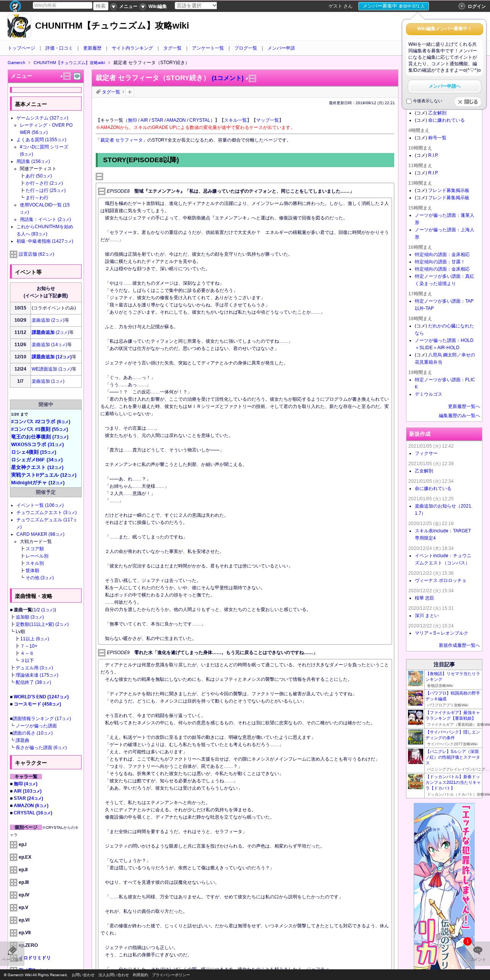The height and width of the screenshot is (980, 490).
Task: Click the anime girl advertisement banner
Action: tap(444, 885)
